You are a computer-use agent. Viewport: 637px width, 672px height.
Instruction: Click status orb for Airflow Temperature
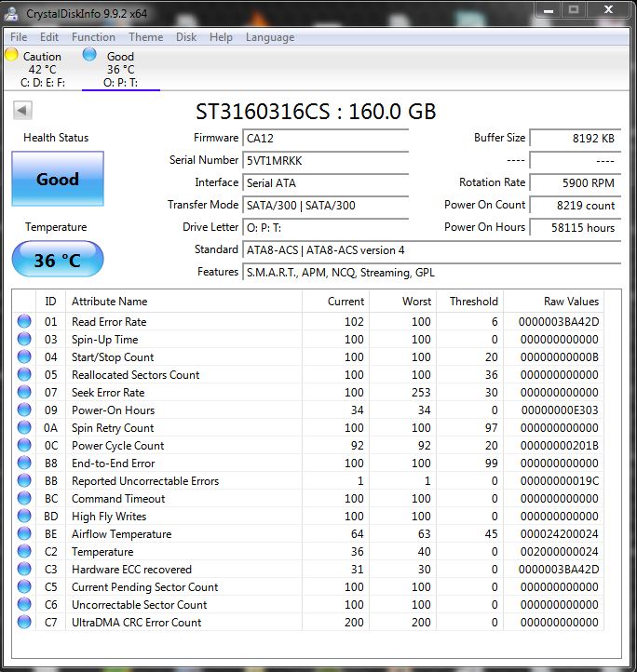click(24, 533)
